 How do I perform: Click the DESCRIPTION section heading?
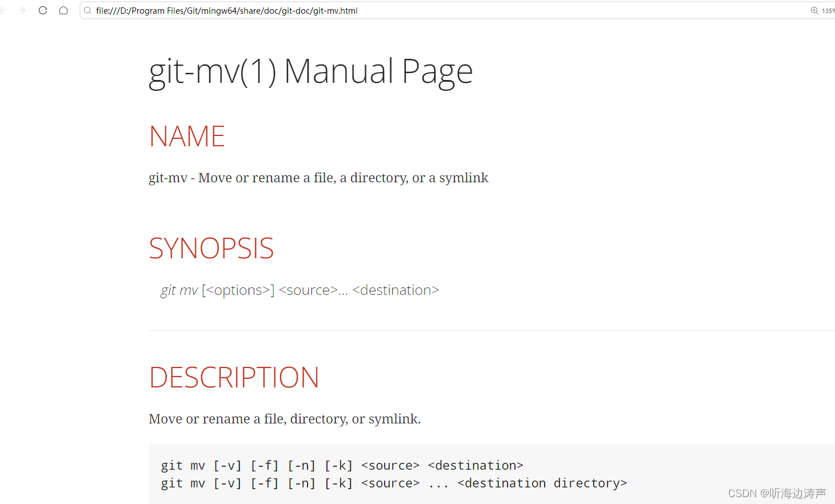tap(234, 378)
